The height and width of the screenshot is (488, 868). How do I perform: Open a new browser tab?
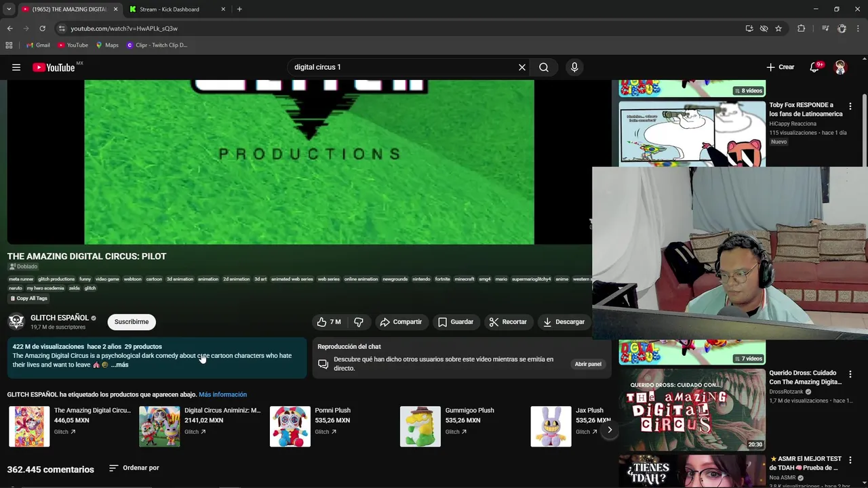(x=239, y=9)
